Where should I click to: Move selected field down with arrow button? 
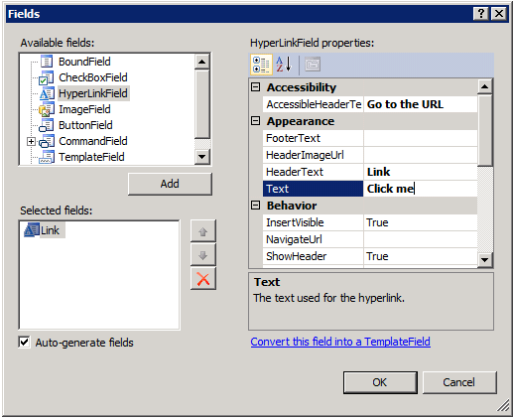203,255
